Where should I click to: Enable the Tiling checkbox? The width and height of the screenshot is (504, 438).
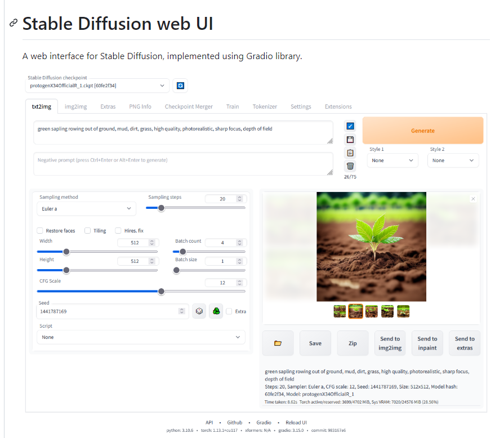point(87,230)
